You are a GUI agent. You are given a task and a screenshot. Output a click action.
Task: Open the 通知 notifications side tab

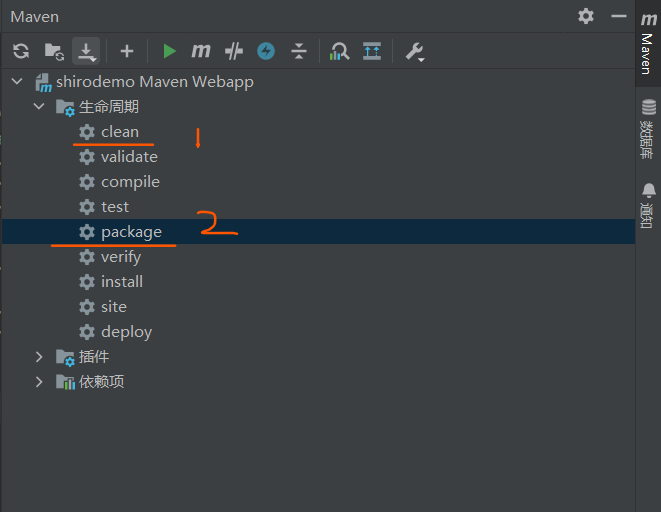click(648, 204)
